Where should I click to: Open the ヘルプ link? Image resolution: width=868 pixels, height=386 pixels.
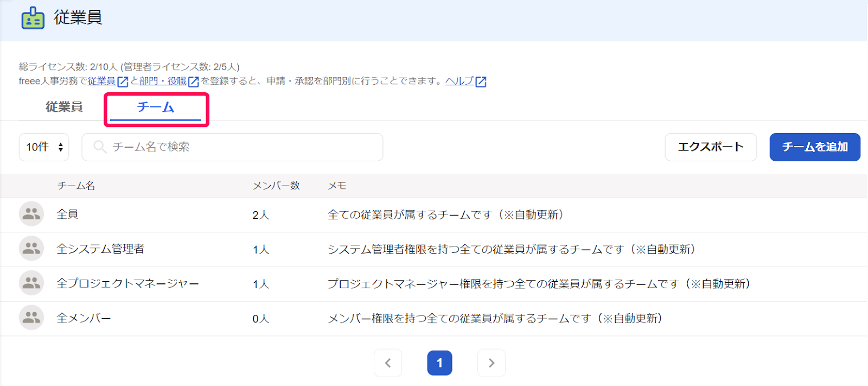tap(459, 81)
